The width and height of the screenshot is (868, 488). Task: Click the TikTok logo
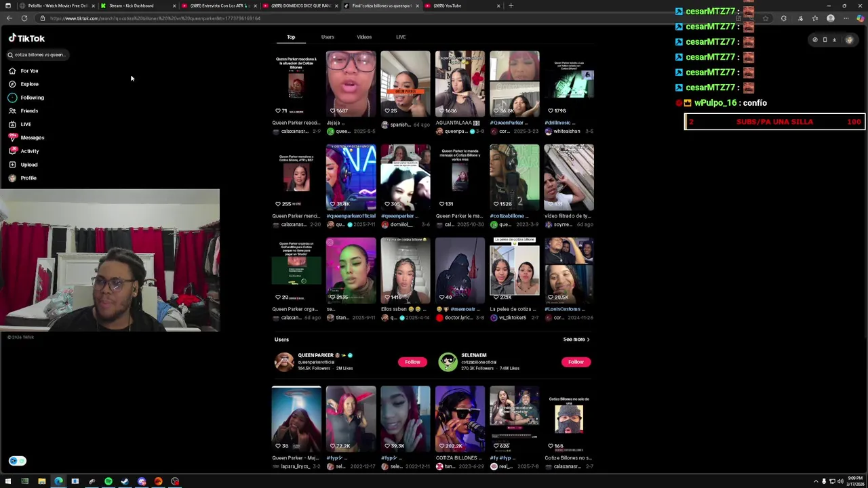pyautogui.click(x=27, y=39)
